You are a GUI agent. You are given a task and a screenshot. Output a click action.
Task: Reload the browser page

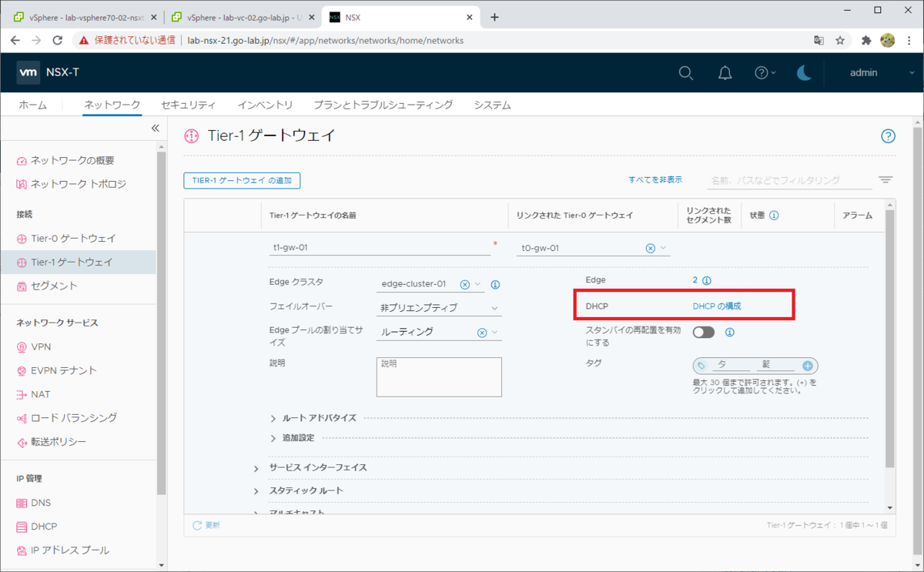coord(58,40)
